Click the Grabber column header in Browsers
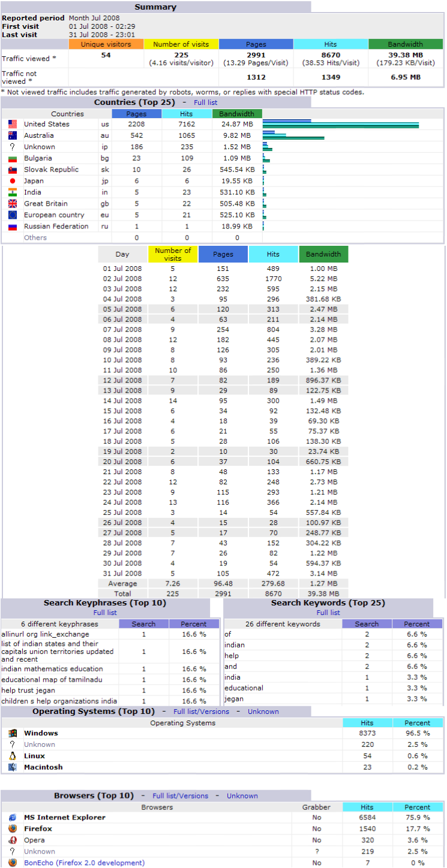The height and width of the screenshot is (868, 447). click(x=316, y=807)
